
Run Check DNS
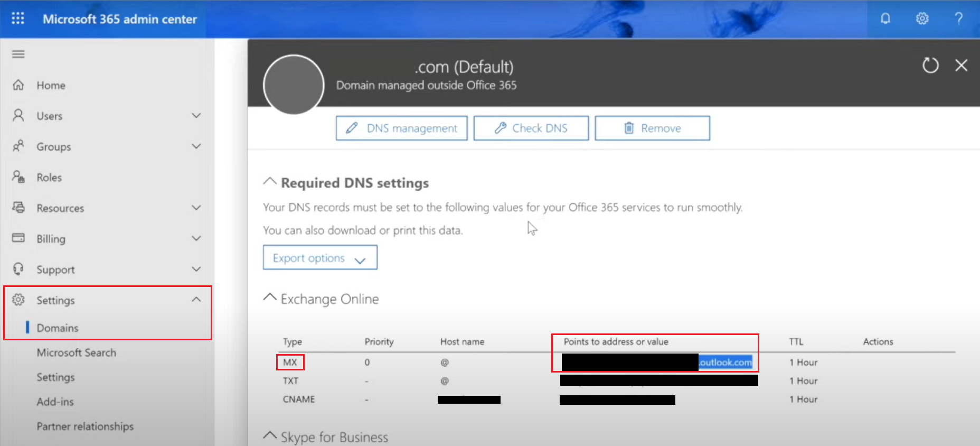click(531, 128)
